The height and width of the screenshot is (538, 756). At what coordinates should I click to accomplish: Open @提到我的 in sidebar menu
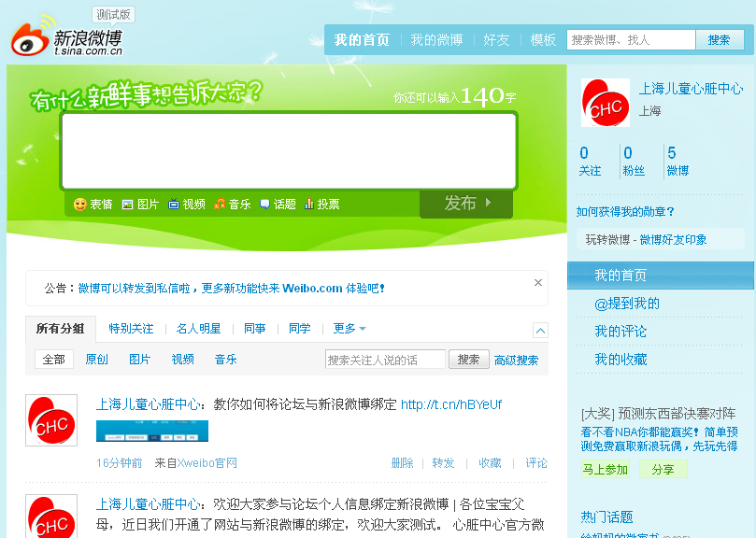[627, 304]
